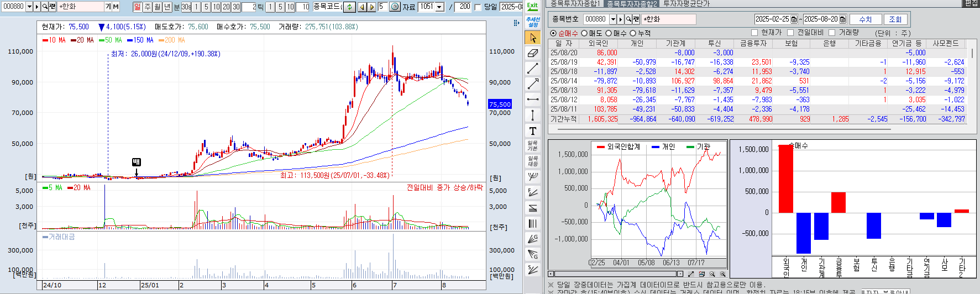Screen dimensions: 980x294
Task: Click the green refresh icon by 종목코드
Action: (350, 7)
